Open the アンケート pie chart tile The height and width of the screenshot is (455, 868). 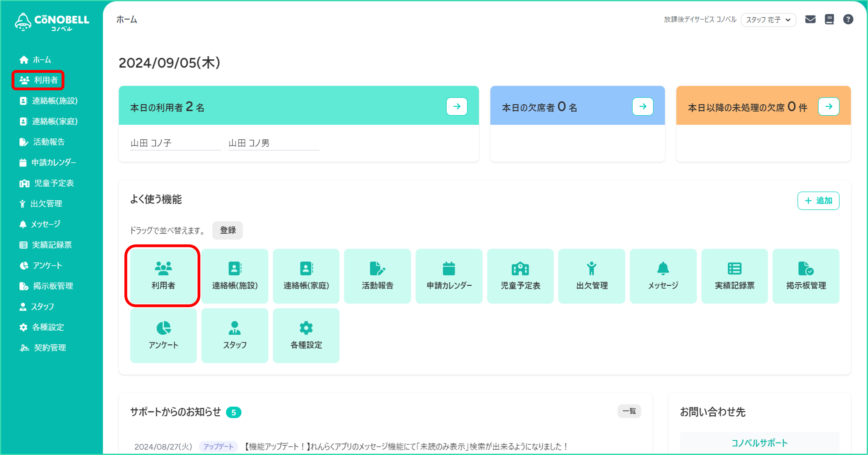163,335
